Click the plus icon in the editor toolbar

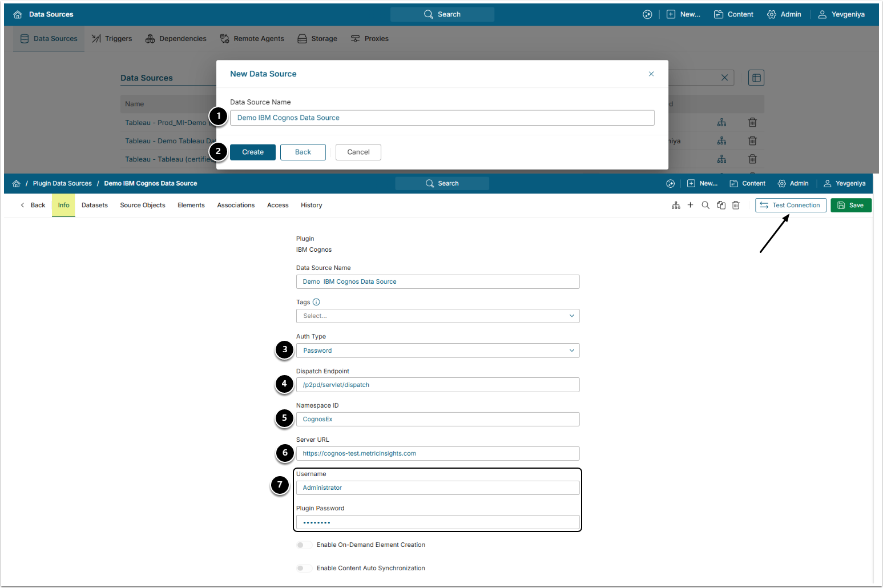(690, 205)
